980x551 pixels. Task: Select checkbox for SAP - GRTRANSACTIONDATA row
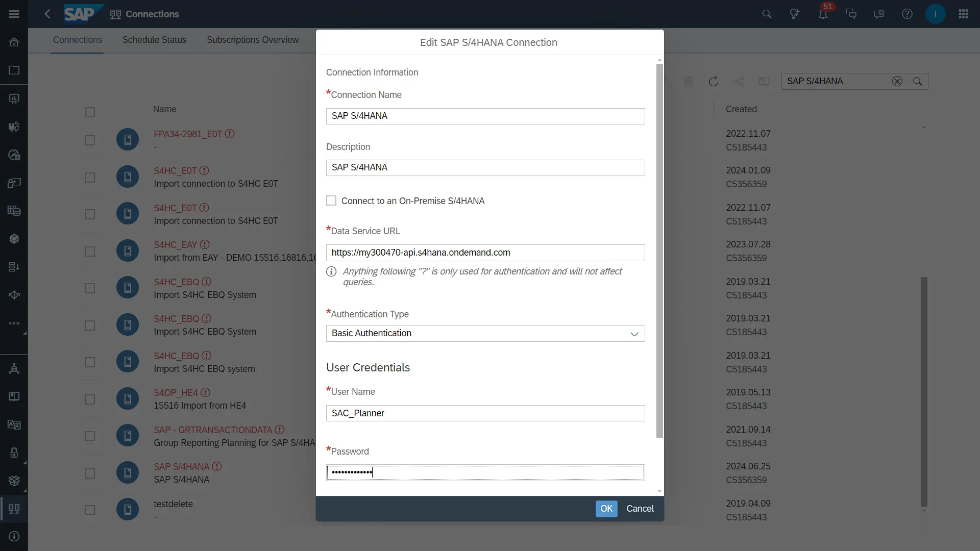(x=90, y=436)
